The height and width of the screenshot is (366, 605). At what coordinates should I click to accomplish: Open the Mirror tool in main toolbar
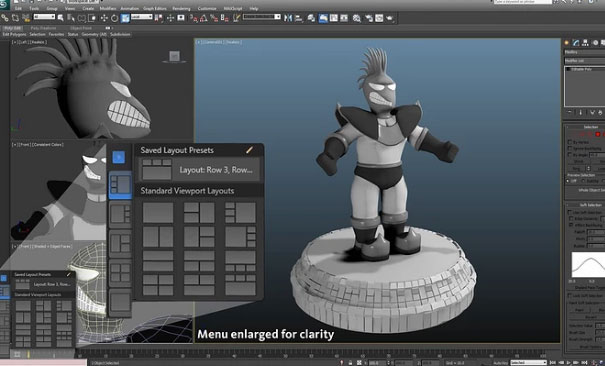(x=288, y=18)
